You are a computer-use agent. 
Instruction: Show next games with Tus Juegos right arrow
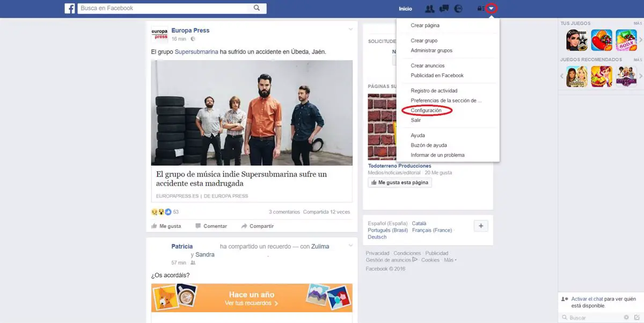pos(641,40)
